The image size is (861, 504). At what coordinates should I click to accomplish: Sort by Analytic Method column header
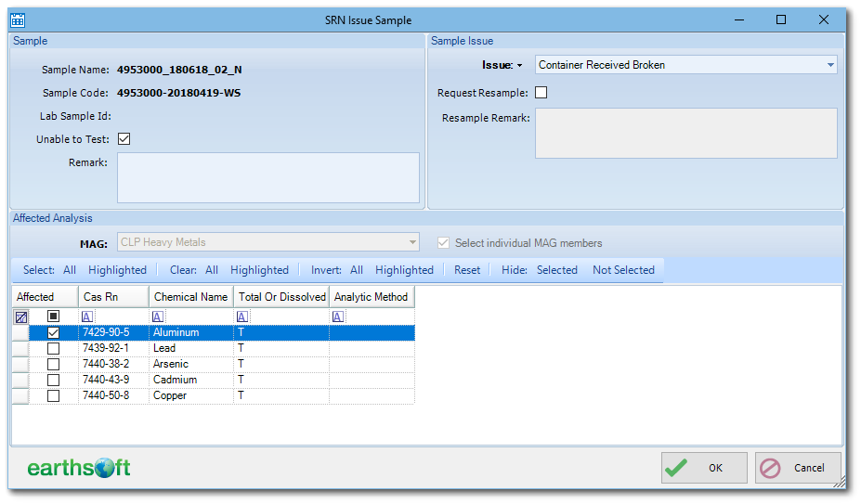click(372, 296)
